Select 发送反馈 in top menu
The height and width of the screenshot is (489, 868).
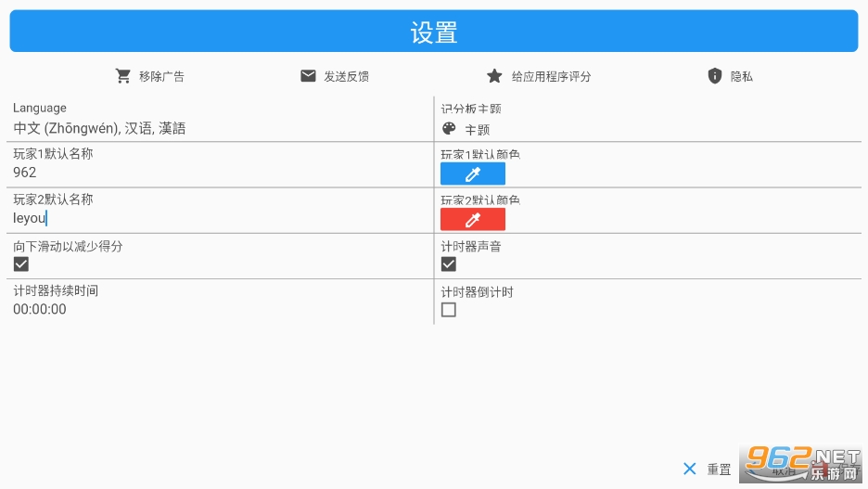[x=346, y=76]
